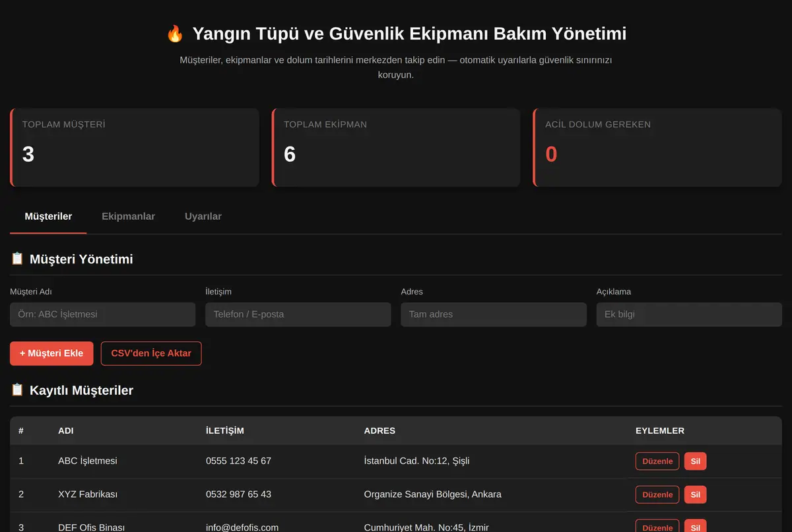Select the Toplam Müşteri stat card

(x=135, y=148)
